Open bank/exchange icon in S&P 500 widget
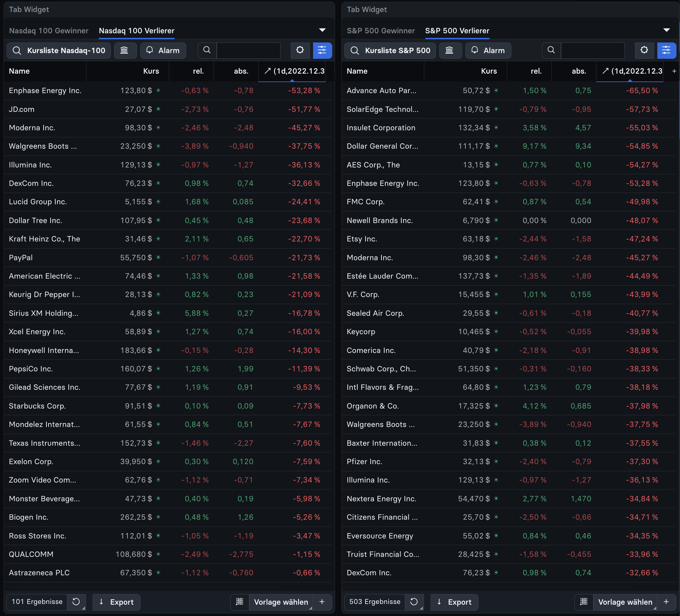 [449, 51]
